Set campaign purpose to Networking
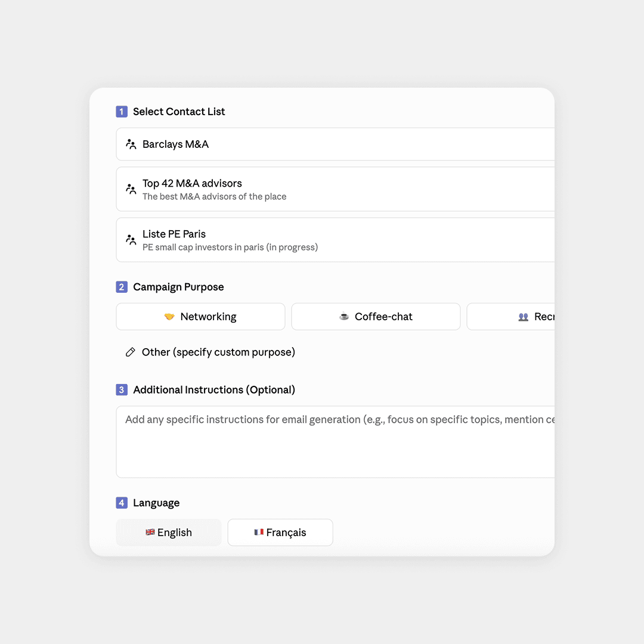 (x=200, y=317)
